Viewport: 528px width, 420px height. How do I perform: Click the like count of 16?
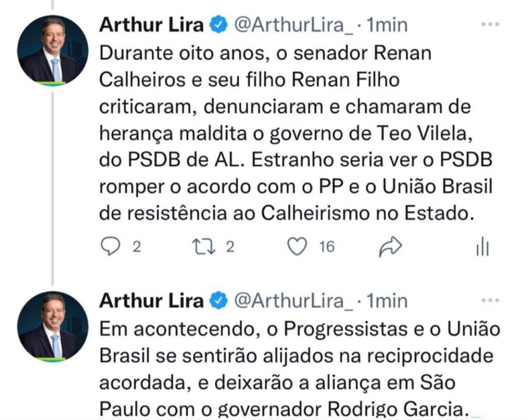pyautogui.click(x=326, y=248)
